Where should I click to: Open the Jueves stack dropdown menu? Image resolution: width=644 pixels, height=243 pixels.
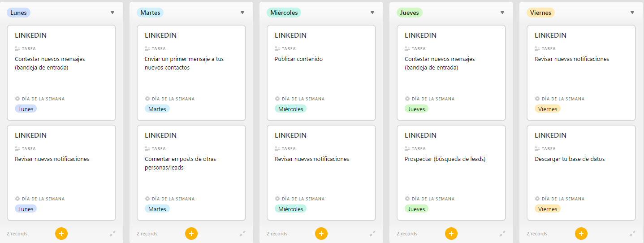tap(502, 13)
